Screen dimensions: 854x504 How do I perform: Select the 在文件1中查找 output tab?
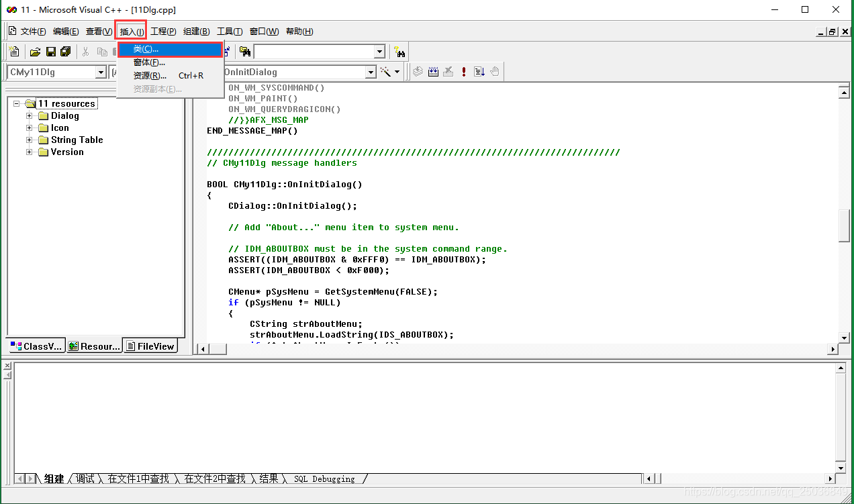(138, 478)
